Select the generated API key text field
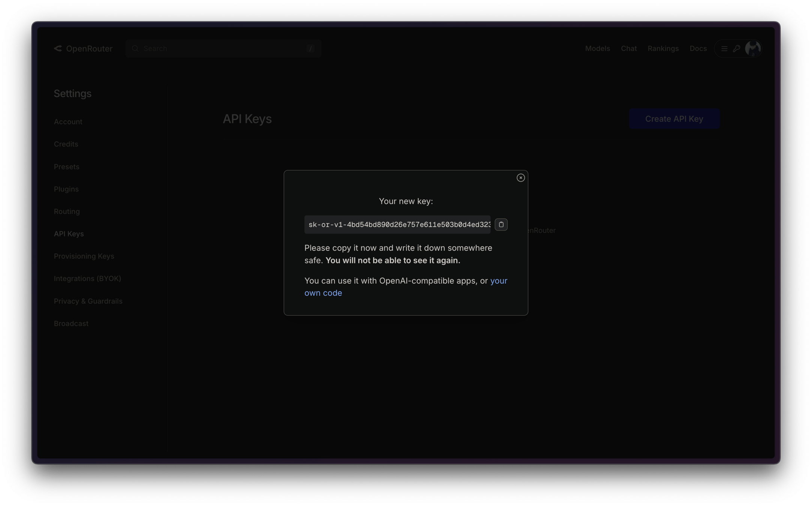 397,225
